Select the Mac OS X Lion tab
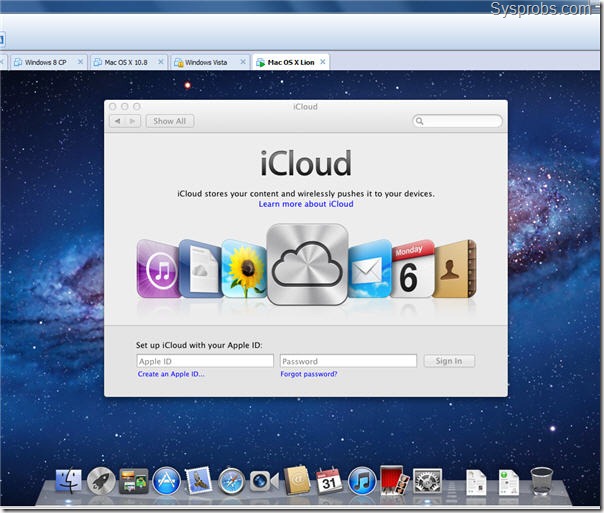The height and width of the screenshot is (513, 604). pos(291,62)
